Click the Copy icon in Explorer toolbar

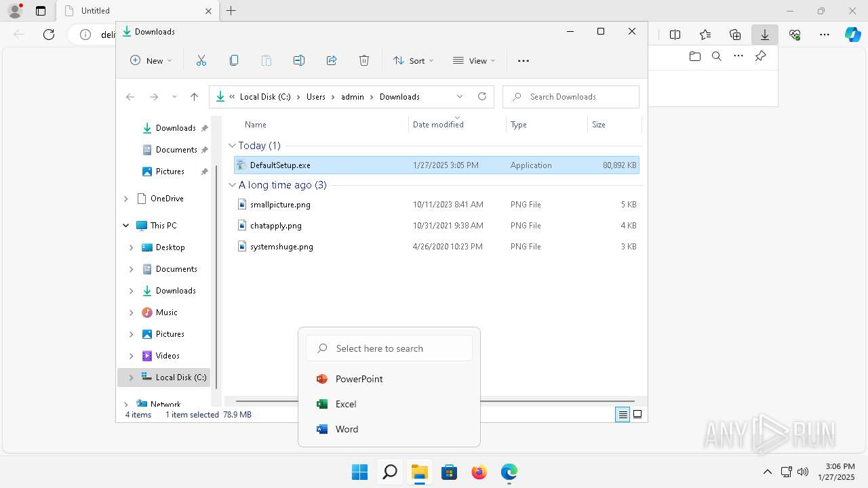[x=234, y=60]
